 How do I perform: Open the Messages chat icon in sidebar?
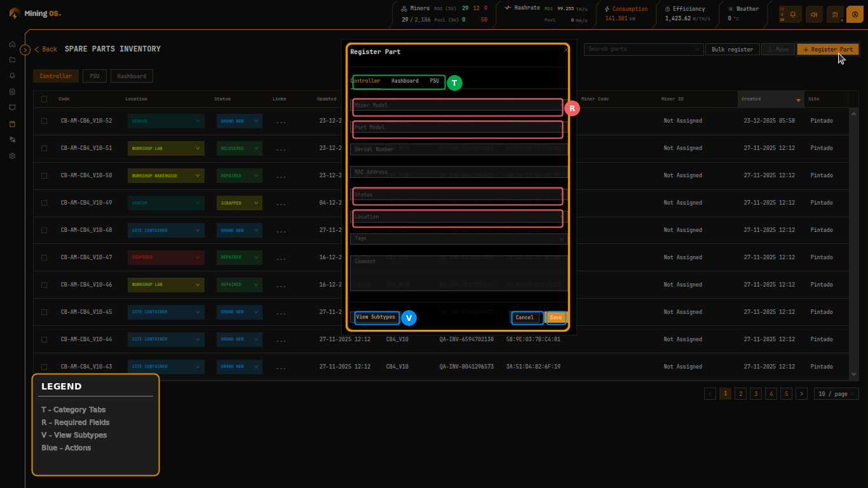12,107
